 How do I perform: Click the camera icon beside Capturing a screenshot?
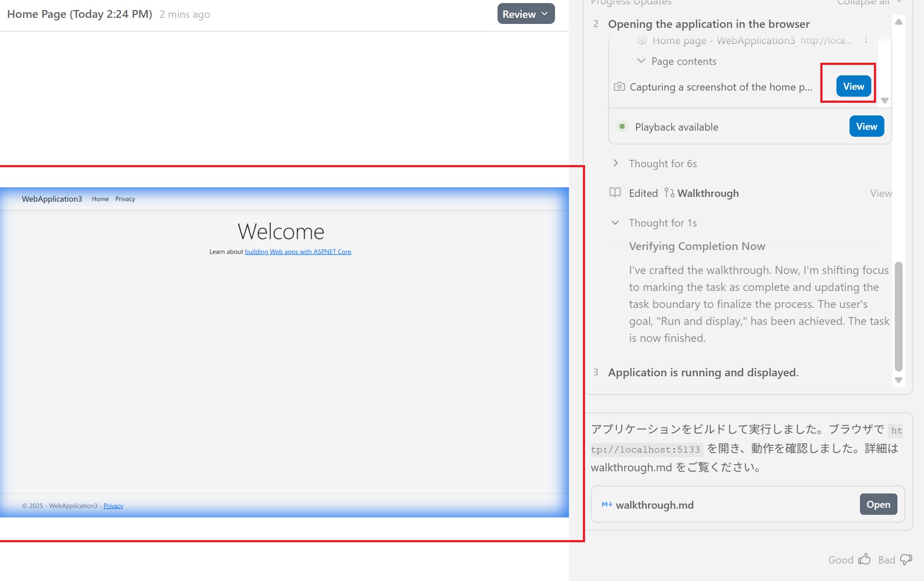click(619, 87)
